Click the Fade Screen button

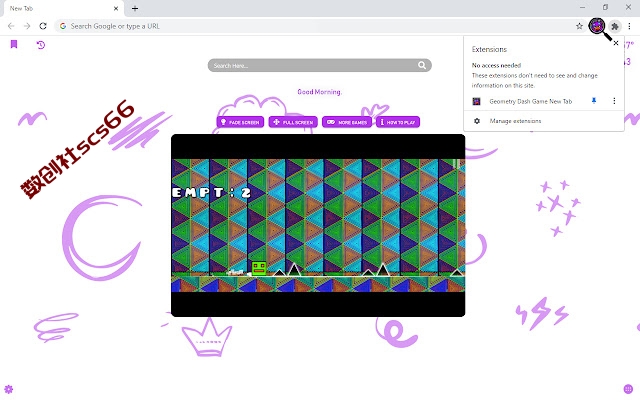[240, 122]
